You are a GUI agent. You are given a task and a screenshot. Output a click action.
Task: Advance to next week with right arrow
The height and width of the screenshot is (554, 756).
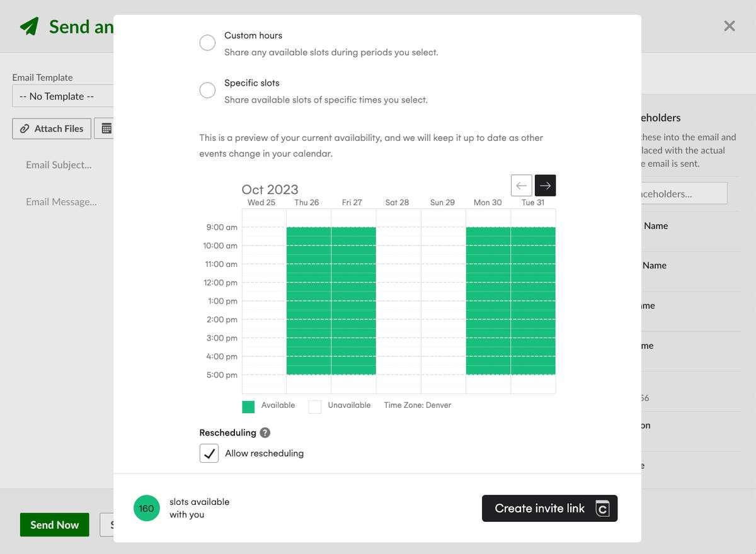coord(544,185)
